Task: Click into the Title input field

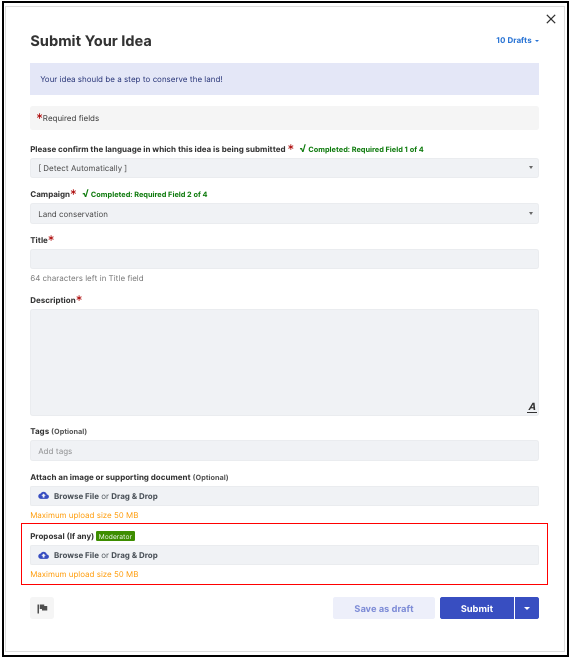Action: (284, 259)
